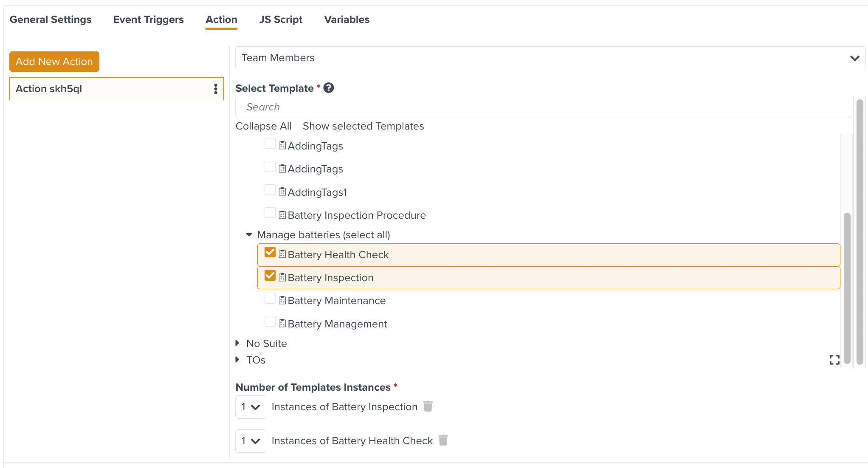Click the Show selected Templates link
Viewport: 868px width, 468px height.
[363, 126]
